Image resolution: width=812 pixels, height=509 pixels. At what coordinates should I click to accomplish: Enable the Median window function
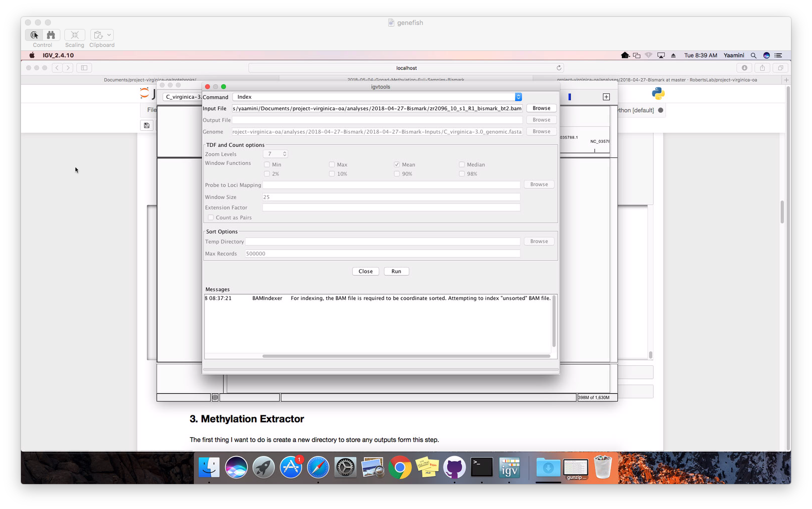pyautogui.click(x=462, y=164)
